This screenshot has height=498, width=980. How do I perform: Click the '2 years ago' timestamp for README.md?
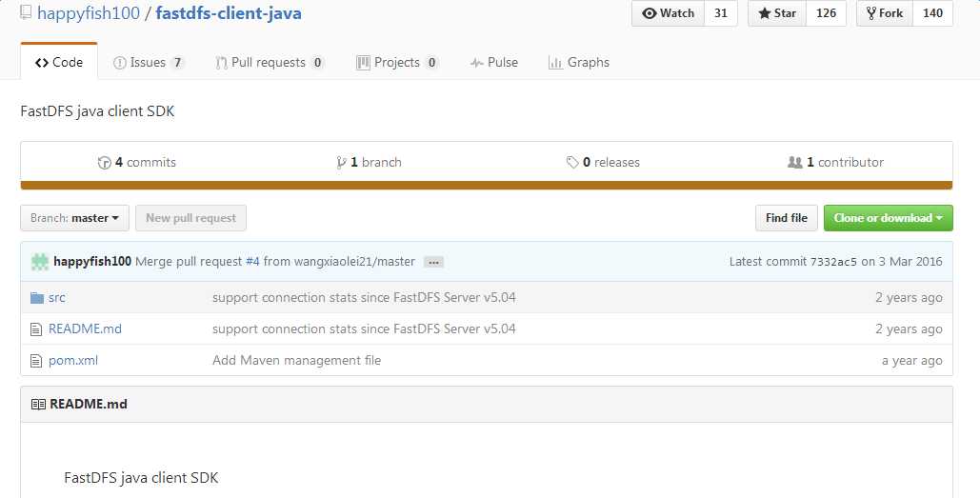pyautogui.click(x=909, y=329)
